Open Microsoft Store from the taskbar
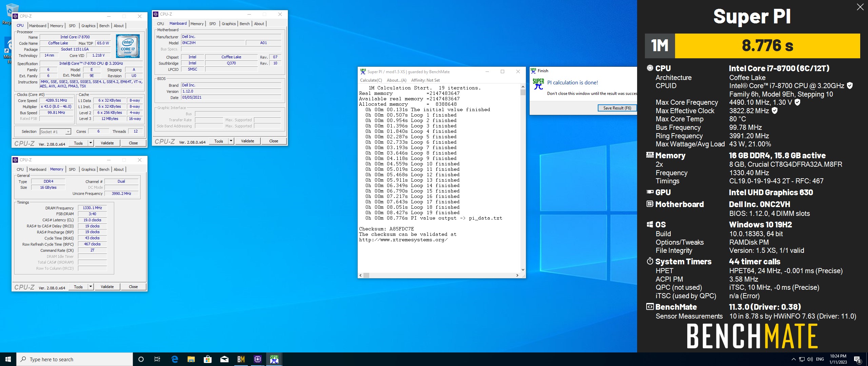Viewport: 868px width, 366px height. point(208,359)
